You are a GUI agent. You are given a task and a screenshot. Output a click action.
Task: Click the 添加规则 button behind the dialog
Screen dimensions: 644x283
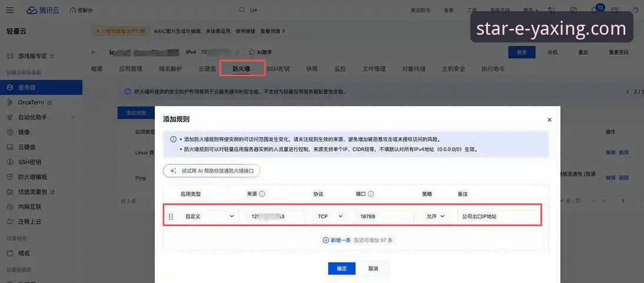(x=136, y=113)
